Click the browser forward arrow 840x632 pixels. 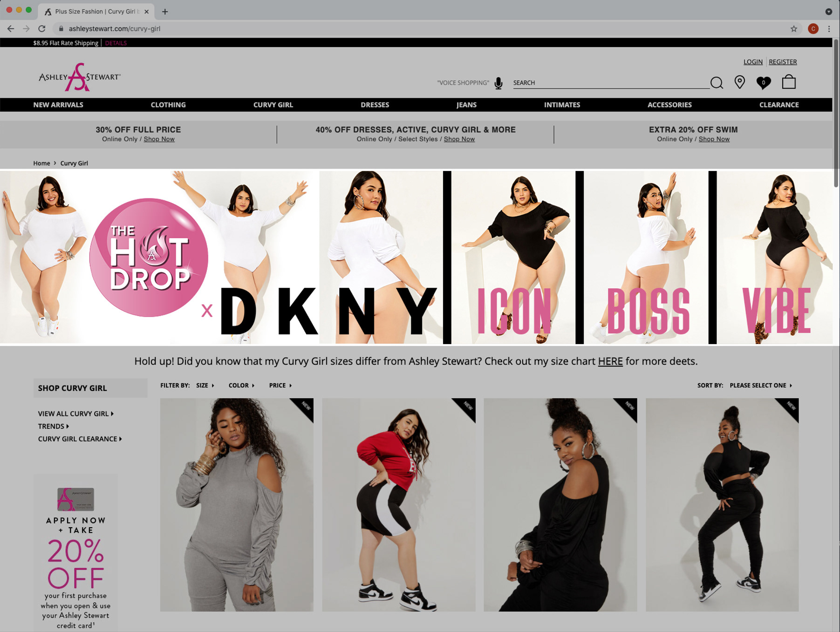[x=26, y=28]
